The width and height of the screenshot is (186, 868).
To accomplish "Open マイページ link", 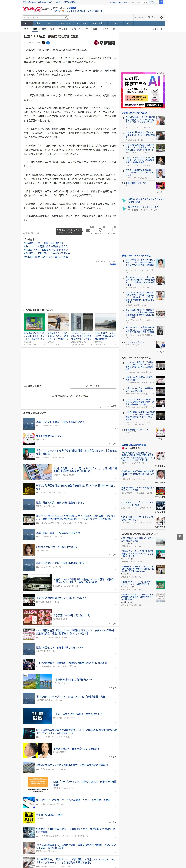I will coord(139,18).
